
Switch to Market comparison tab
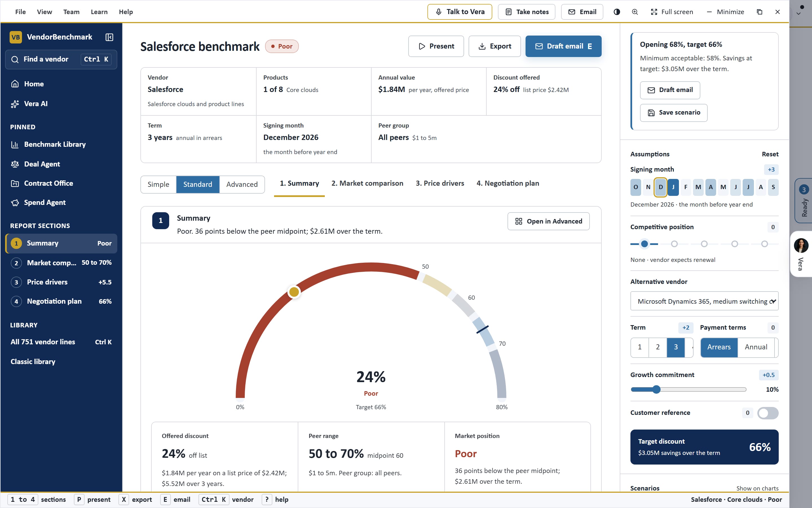tap(367, 183)
